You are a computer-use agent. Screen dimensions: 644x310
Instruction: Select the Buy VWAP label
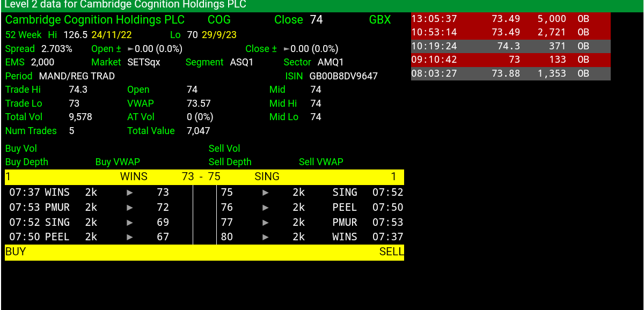tap(118, 162)
